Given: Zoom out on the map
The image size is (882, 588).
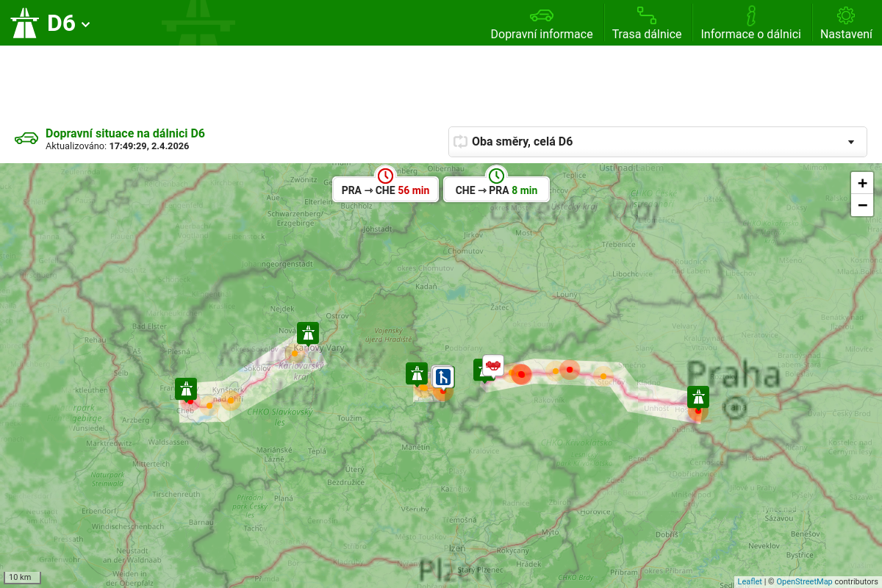Looking at the screenshot, I should click(862, 205).
